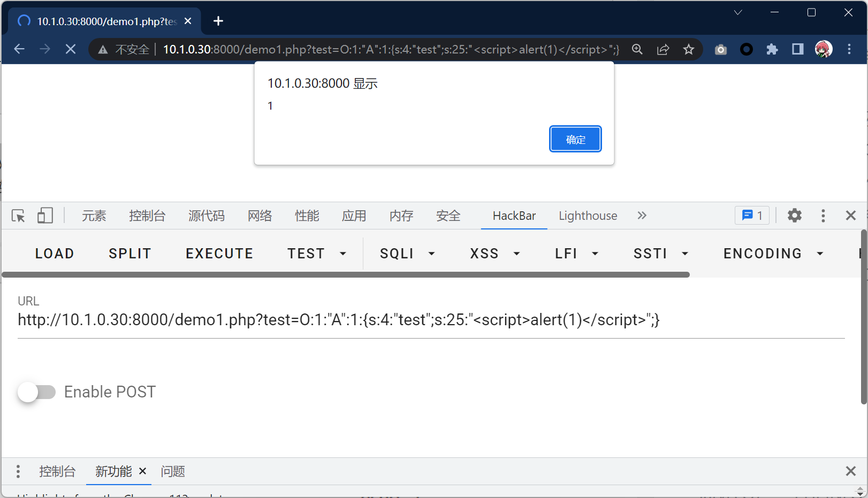Click the 确定 button in alert dialog
The image size is (868, 498).
(575, 139)
